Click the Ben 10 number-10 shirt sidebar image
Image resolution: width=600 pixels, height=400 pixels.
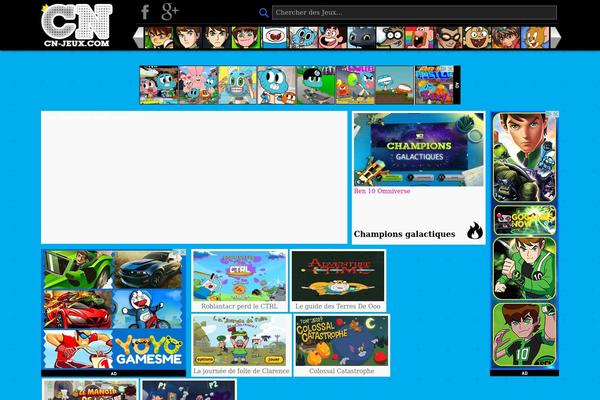[524, 335]
